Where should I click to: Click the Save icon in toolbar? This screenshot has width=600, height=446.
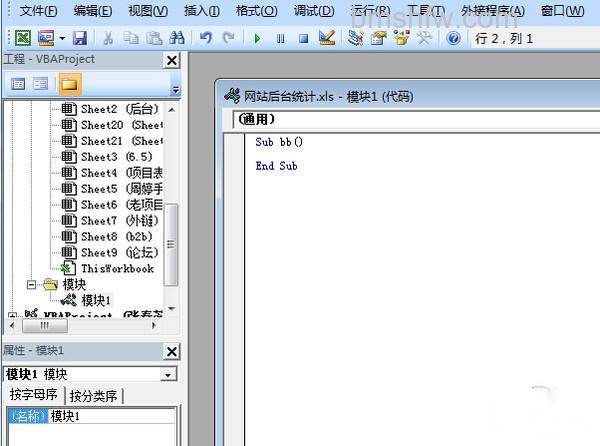click(x=80, y=38)
